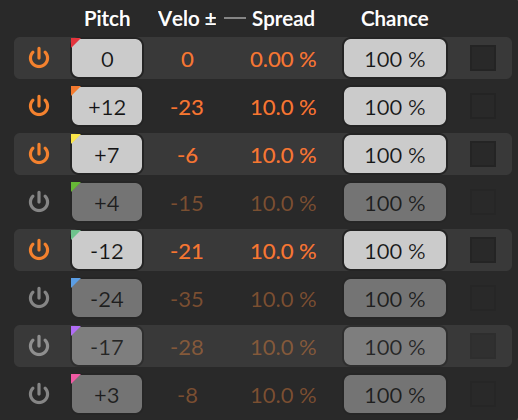Click the -21 velocity value in -12 row
518x420 pixels.
[x=187, y=252]
